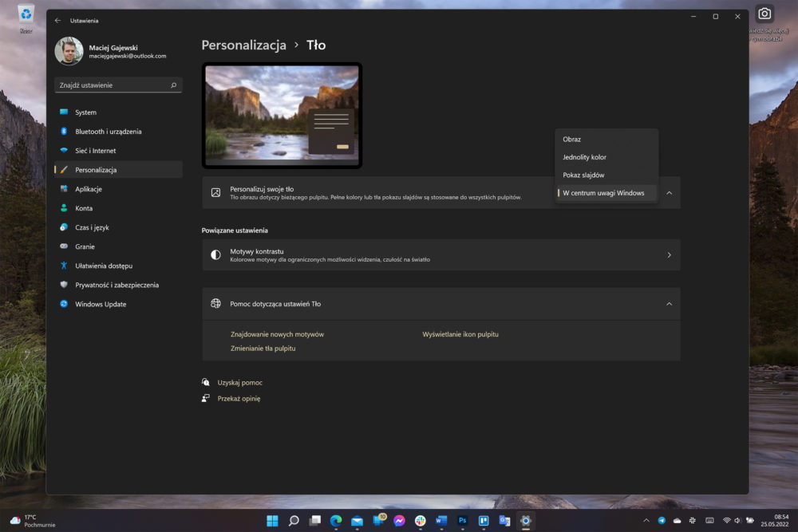Click the Wi-Fi icon in system tray
Image resolution: width=798 pixels, height=532 pixels.
(727, 520)
